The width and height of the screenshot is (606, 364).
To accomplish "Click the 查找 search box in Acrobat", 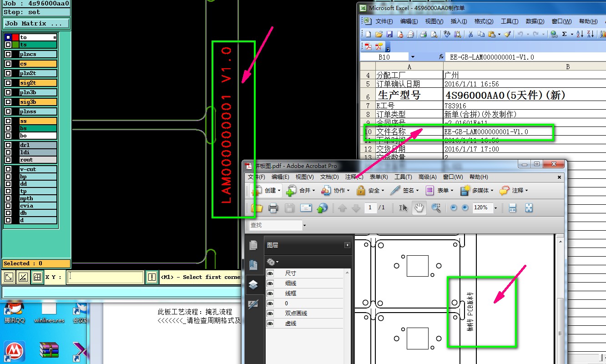I will (275, 225).
